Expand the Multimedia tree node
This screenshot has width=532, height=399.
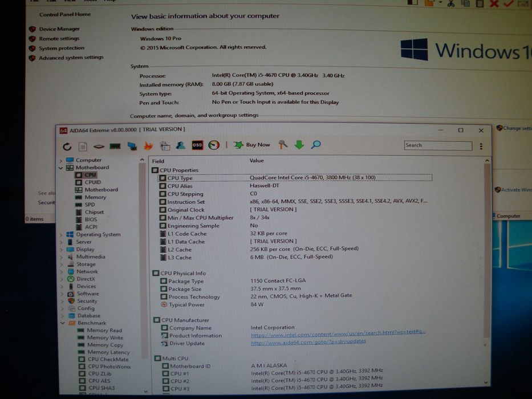click(62, 257)
